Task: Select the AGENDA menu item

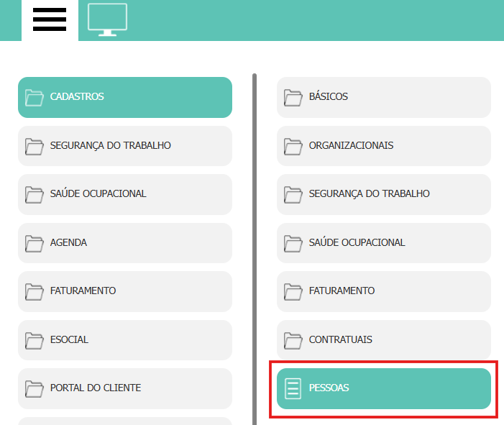Action: (125, 243)
